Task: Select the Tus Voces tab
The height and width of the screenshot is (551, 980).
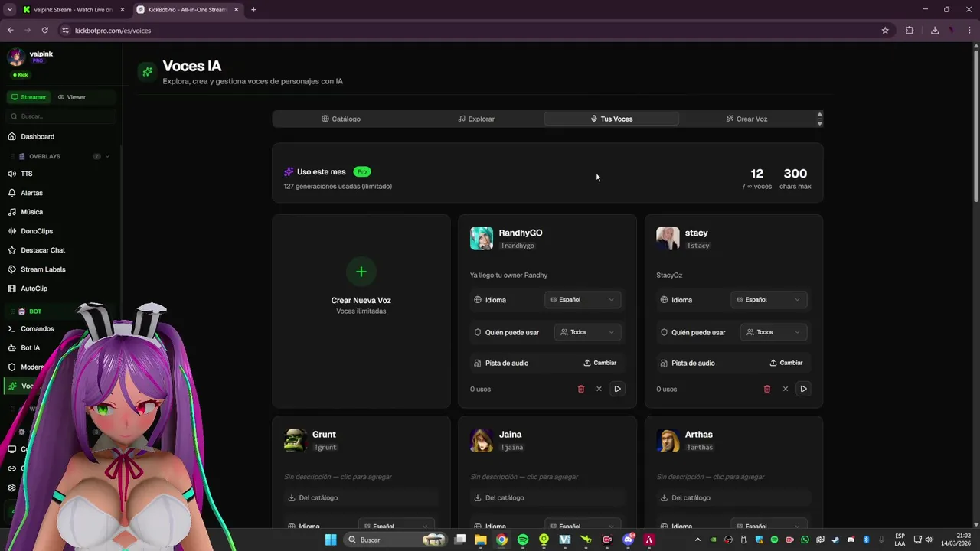Action: [x=611, y=119]
